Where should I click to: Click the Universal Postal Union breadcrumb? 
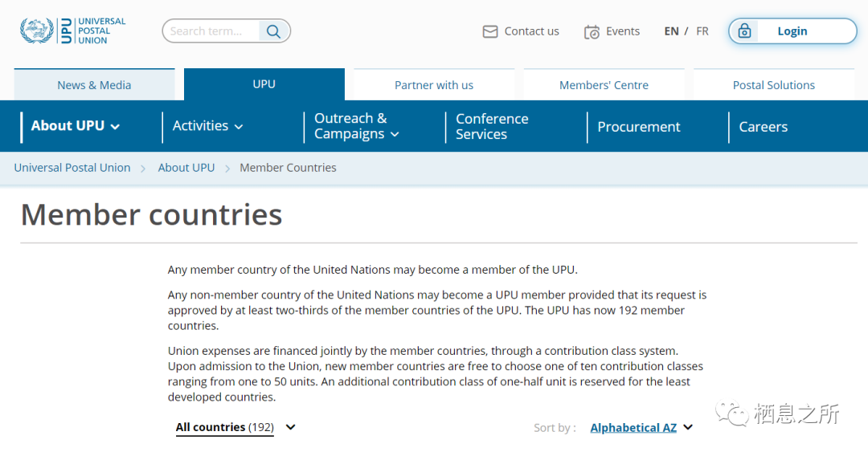click(72, 168)
